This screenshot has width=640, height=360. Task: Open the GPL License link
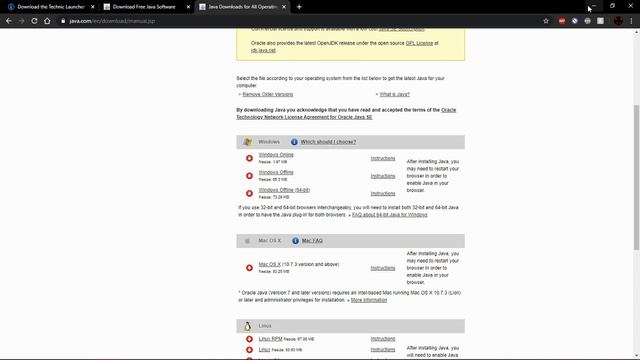pos(419,43)
